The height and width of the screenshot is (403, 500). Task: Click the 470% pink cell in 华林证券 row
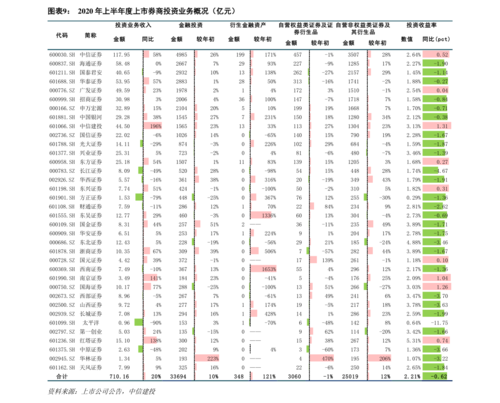[x=322, y=359]
